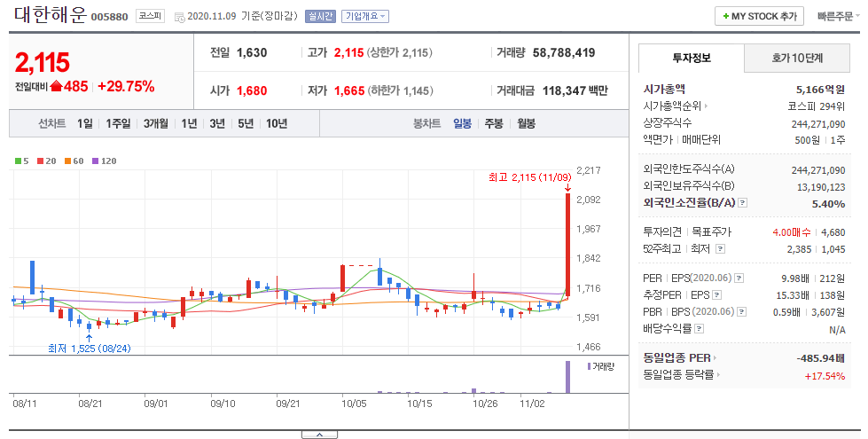Click the calendar icon beside 2020.11.09

point(179,17)
